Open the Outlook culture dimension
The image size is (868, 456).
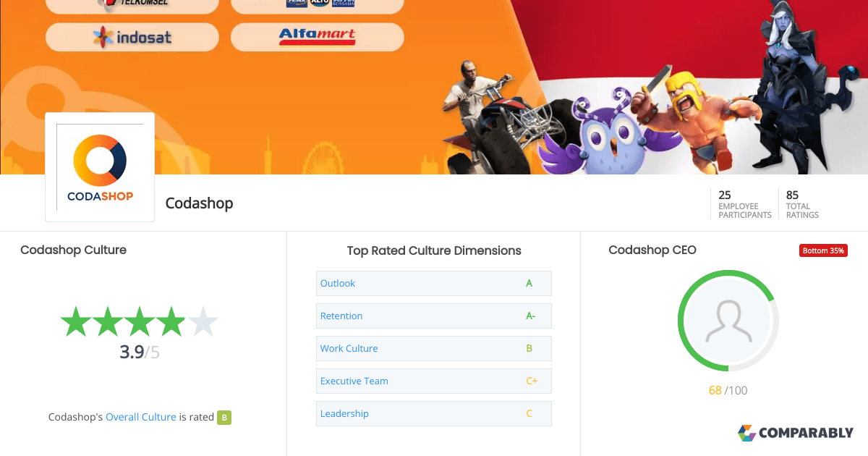(434, 283)
